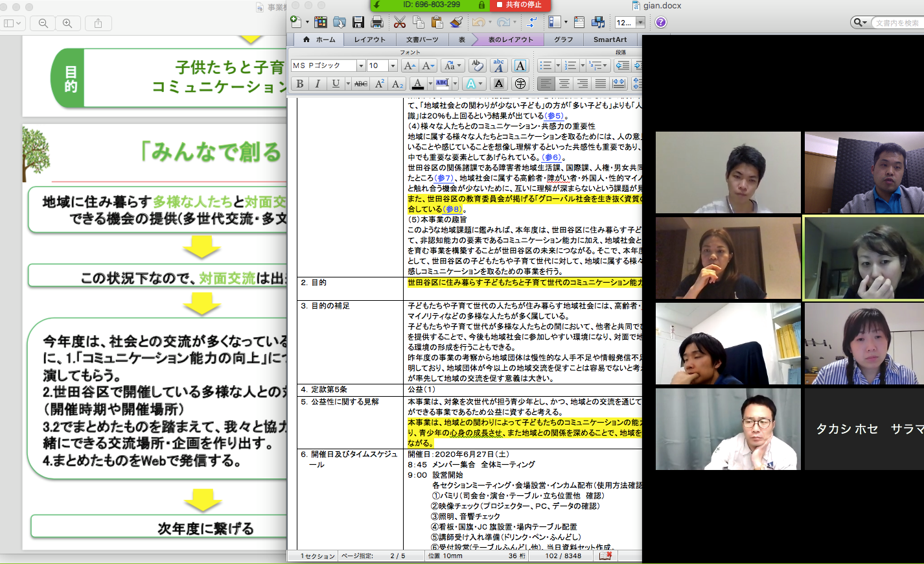Expand the font size 10 dropdown

393,65
